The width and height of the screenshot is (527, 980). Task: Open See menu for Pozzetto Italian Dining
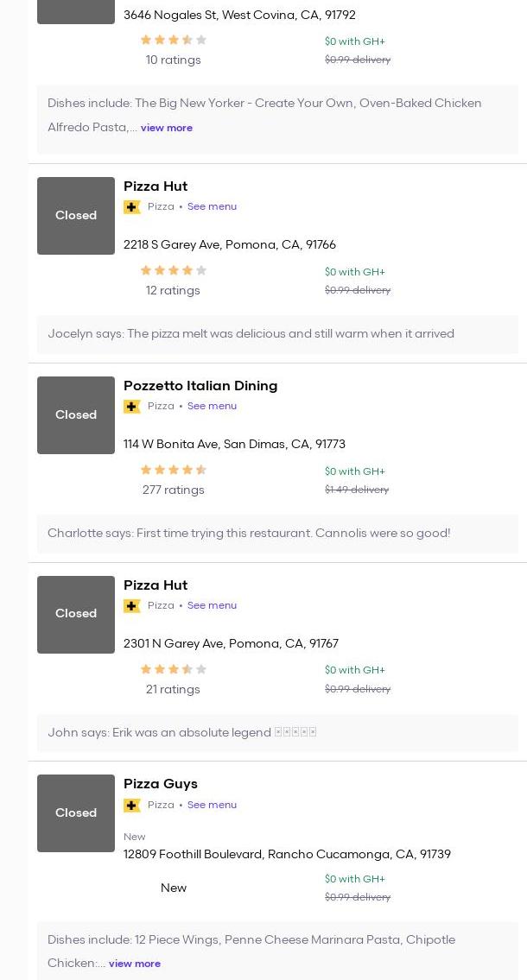tap(212, 406)
